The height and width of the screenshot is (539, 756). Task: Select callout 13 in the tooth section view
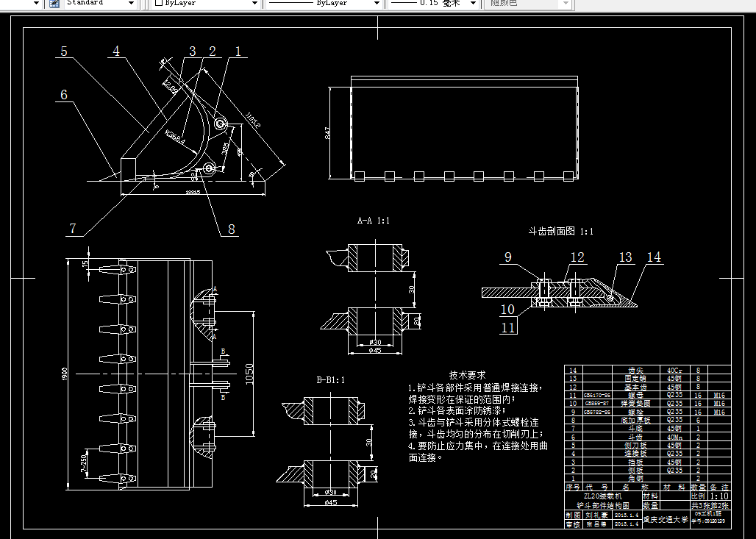click(625, 257)
